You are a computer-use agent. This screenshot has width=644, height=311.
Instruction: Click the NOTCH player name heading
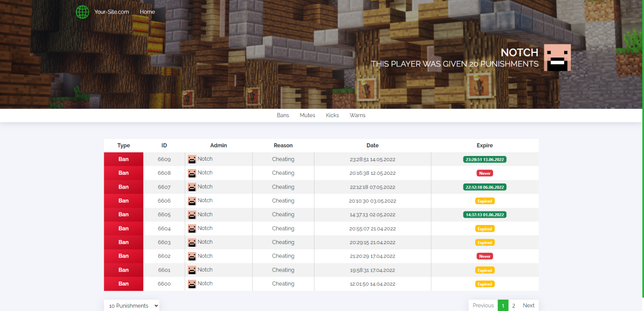(519, 52)
